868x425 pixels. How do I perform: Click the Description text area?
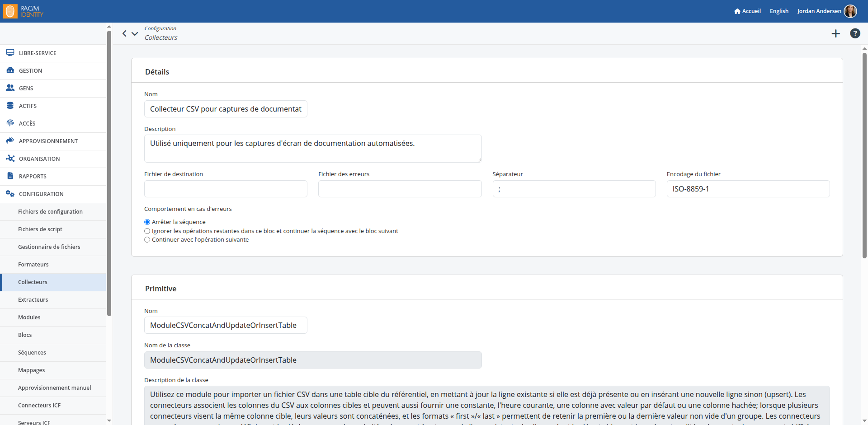click(x=313, y=149)
